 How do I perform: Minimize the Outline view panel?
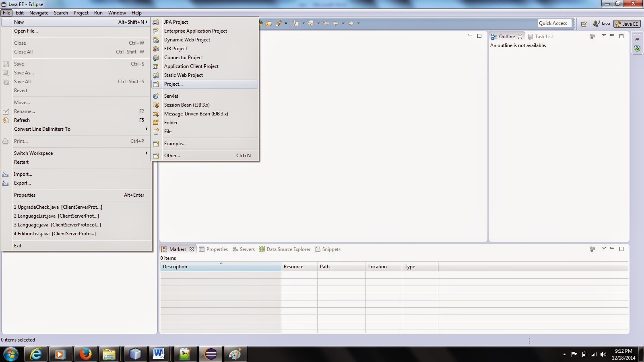pyautogui.click(x=612, y=35)
